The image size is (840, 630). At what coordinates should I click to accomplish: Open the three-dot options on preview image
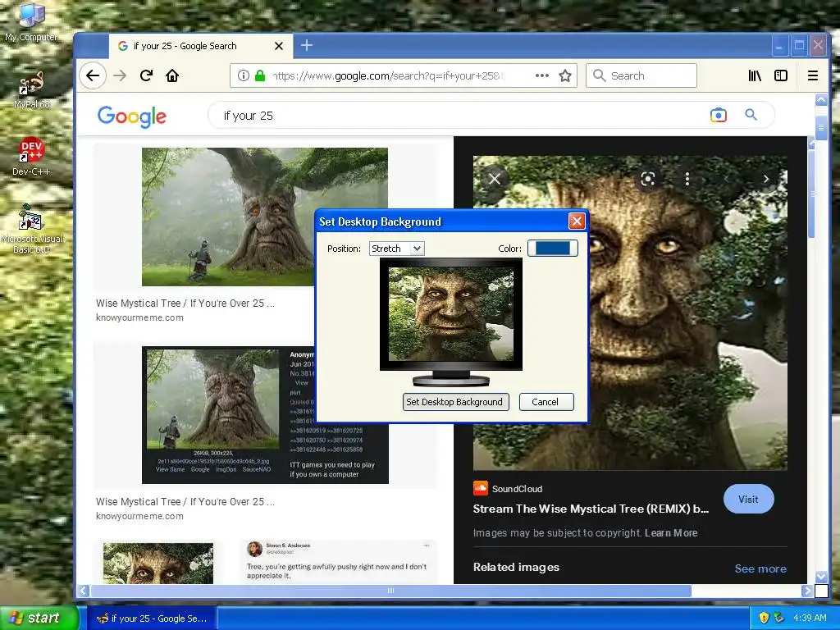pyautogui.click(x=687, y=179)
